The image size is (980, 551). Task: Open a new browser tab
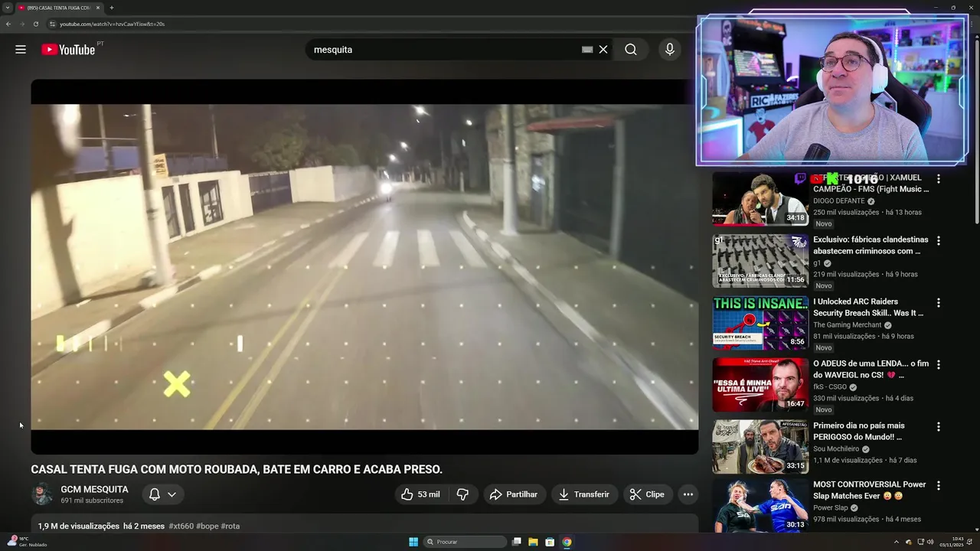click(112, 8)
